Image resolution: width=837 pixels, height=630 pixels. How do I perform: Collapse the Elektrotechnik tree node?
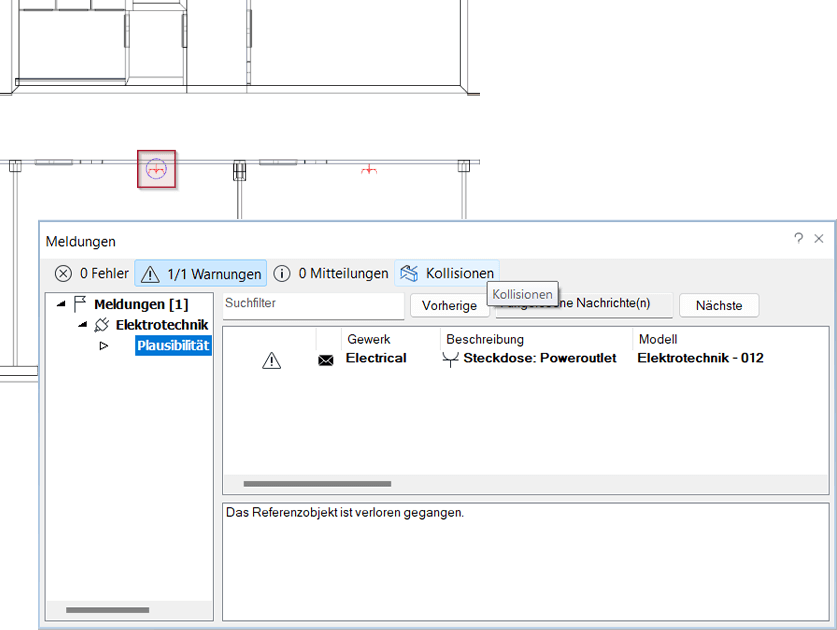pyautogui.click(x=82, y=325)
